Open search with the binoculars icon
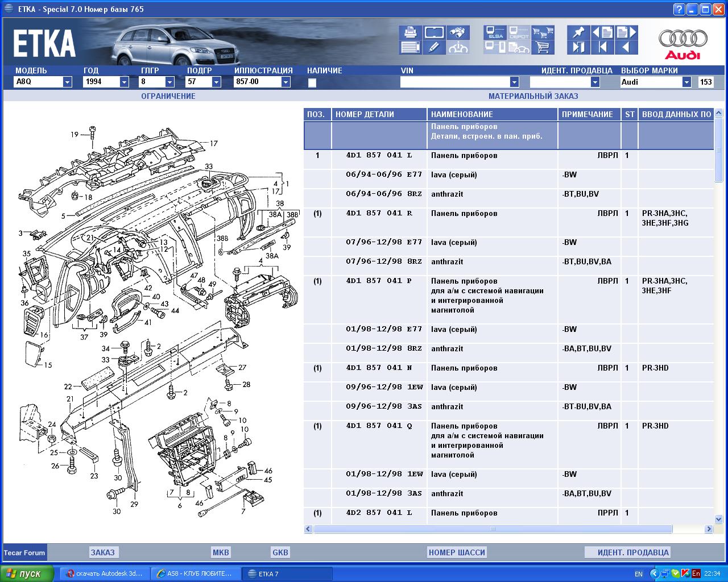The width and height of the screenshot is (728, 582). coord(458,32)
